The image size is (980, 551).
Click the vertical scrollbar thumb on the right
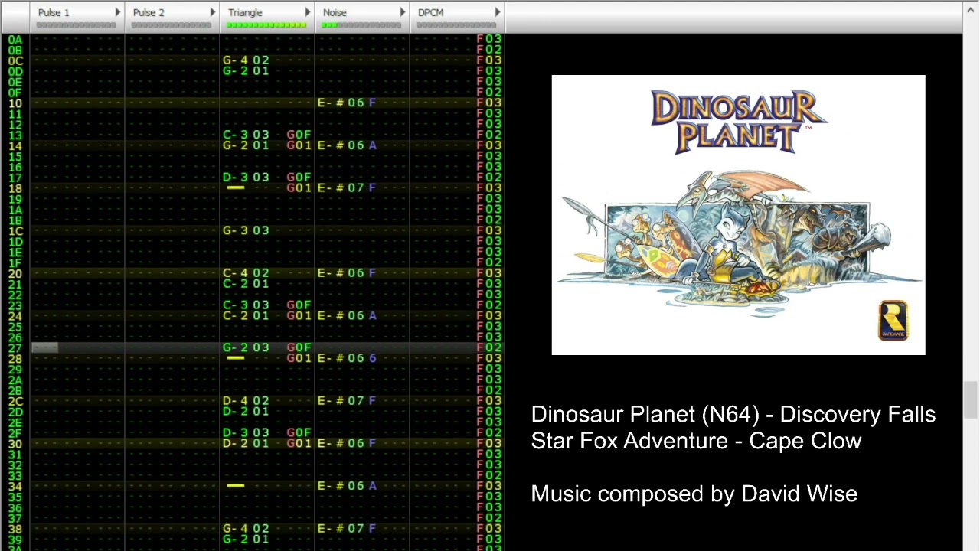pos(971,399)
